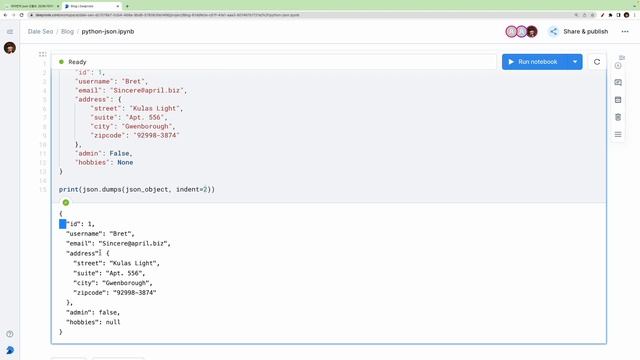This screenshot has height=360, width=640.
Task: Click the "email": "Sincere@april.biz" code line
Action: [131, 91]
